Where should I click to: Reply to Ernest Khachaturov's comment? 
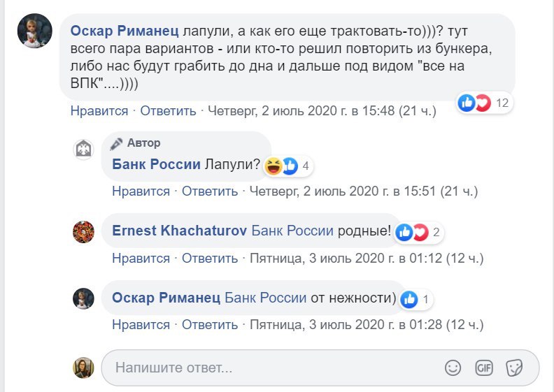210,259
